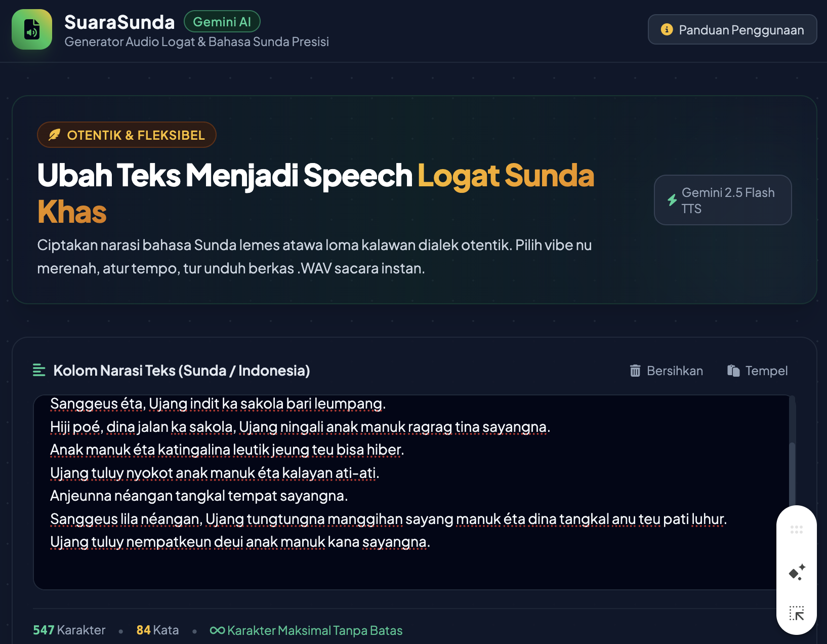
Task: Click the dotted selection arrow icon
Action: [797, 613]
